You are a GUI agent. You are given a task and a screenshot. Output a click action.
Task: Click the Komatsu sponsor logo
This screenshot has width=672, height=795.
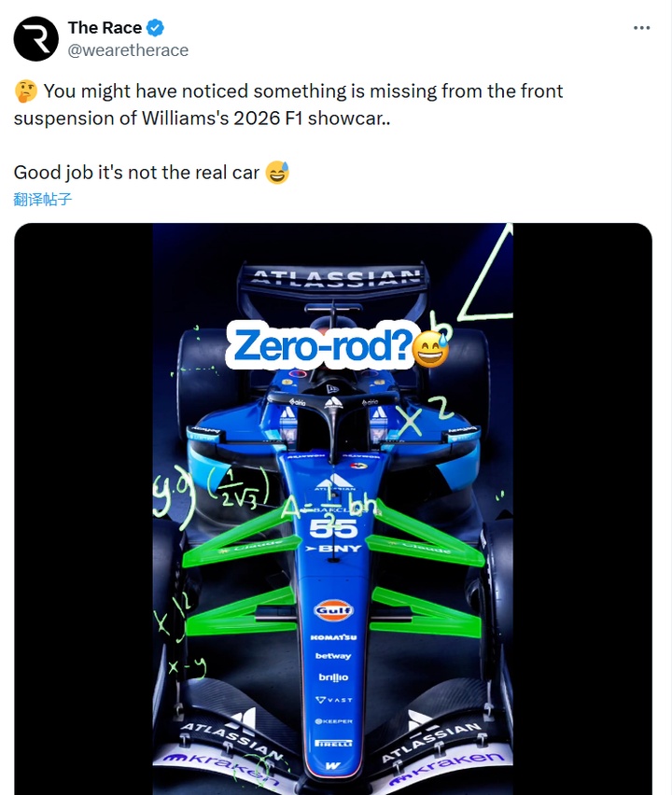pyautogui.click(x=333, y=636)
